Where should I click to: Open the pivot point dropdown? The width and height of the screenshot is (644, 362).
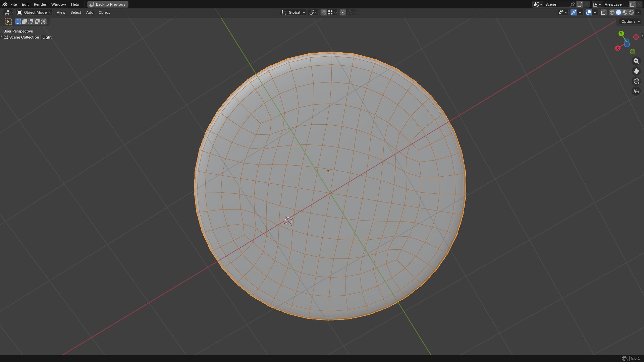click(313, 12)
